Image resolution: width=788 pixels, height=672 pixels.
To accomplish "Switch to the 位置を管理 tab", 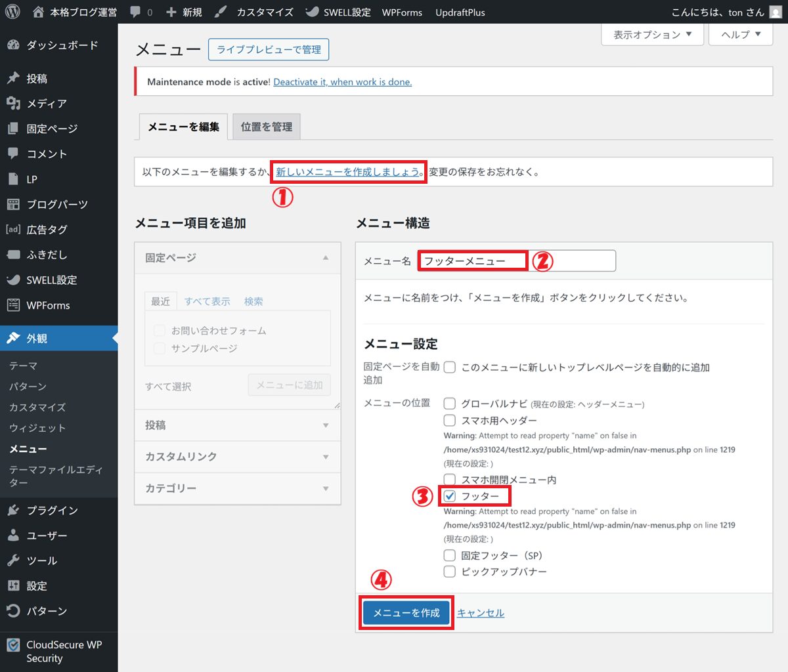I will coord(267,127).
